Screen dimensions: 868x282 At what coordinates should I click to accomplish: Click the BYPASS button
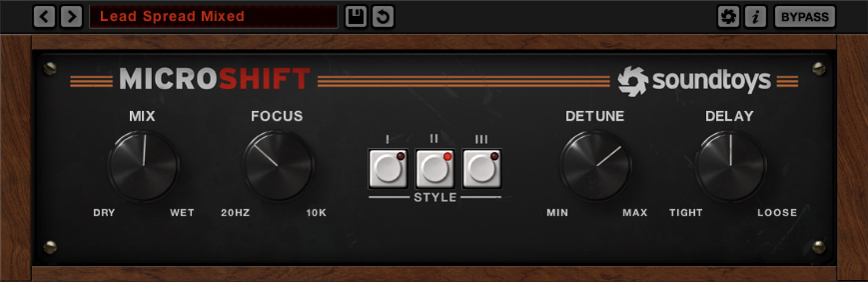click(x=805, y=17)
